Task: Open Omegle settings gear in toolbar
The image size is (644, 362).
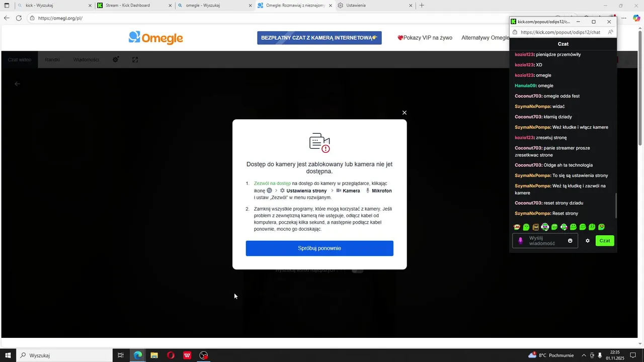Action: click(116, 59)
